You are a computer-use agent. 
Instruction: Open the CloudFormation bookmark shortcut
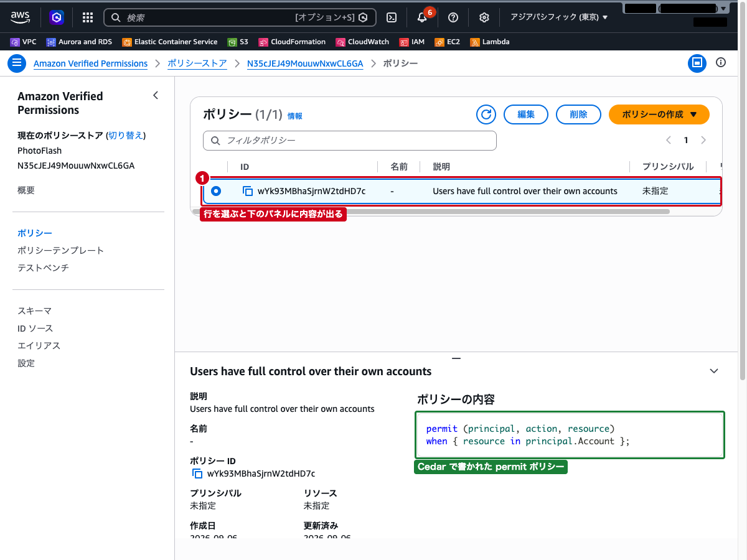click(x=292, y=42)
